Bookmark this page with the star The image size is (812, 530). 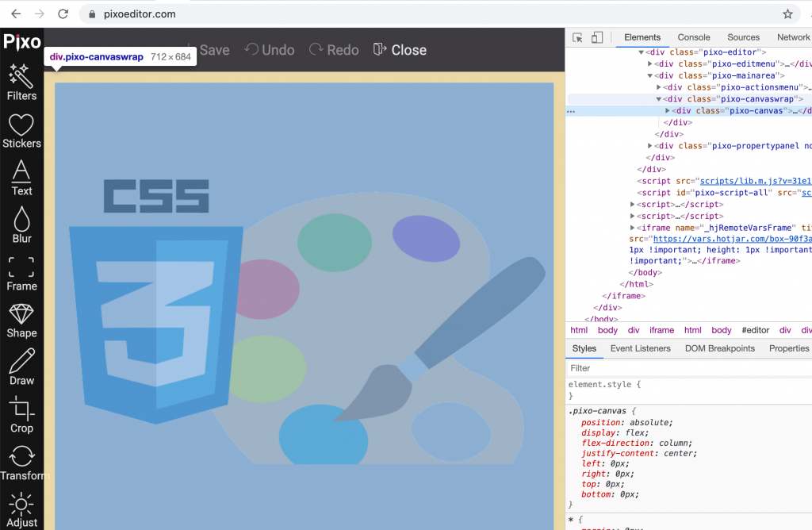[x=787, y=14]
